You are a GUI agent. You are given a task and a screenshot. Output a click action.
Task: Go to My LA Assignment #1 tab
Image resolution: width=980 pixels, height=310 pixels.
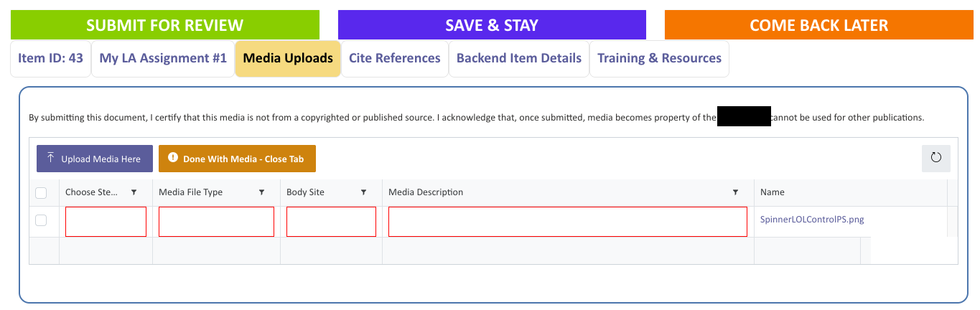[x=163, y=59]
